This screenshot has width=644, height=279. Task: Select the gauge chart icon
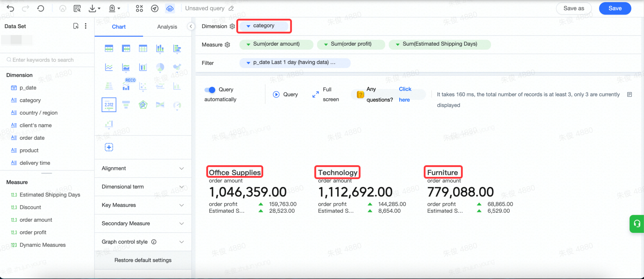(x=177, y=105)
